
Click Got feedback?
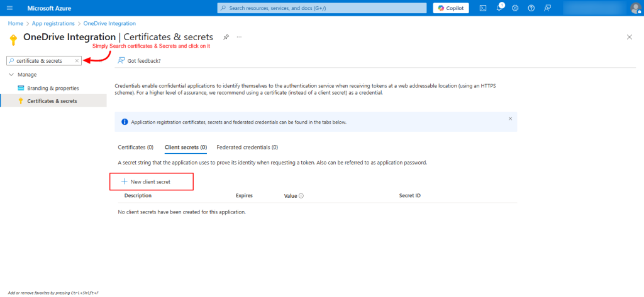pyautogui.click(x=139, y=61)
